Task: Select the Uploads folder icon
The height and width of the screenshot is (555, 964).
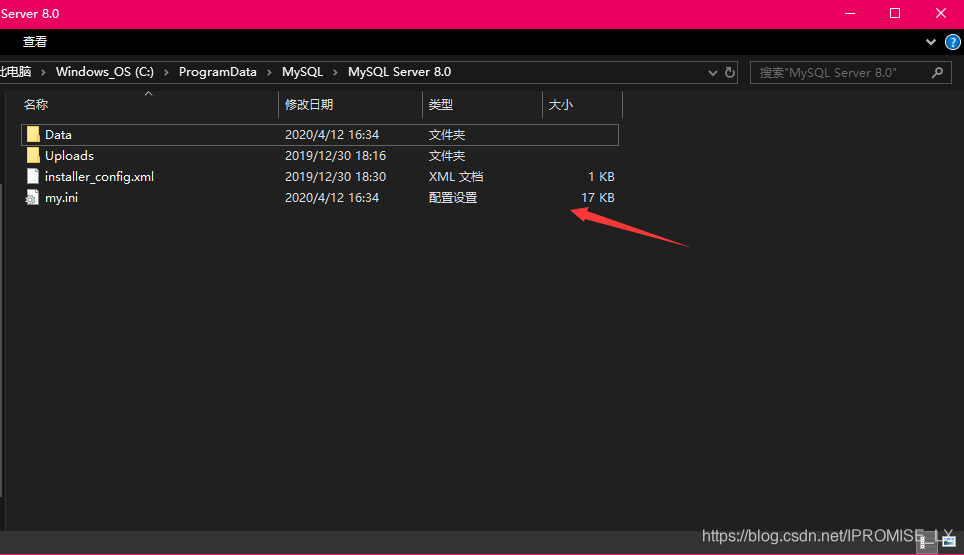Action: click(33, 155)
